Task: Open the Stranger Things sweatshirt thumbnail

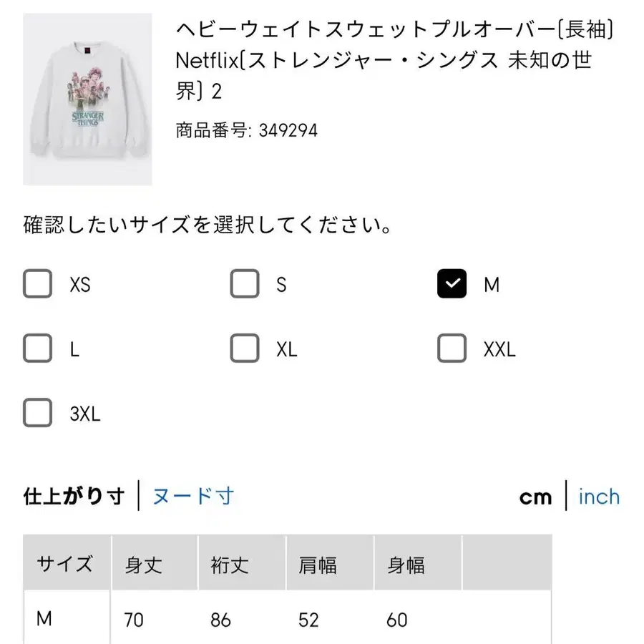Action: pos(87,99)
